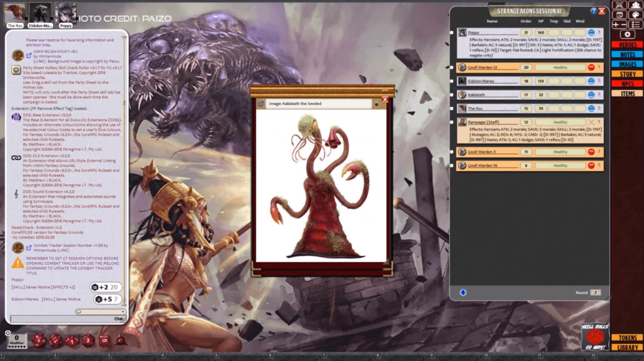
Task: Open the Tokens button
Action: pos(627,338)
